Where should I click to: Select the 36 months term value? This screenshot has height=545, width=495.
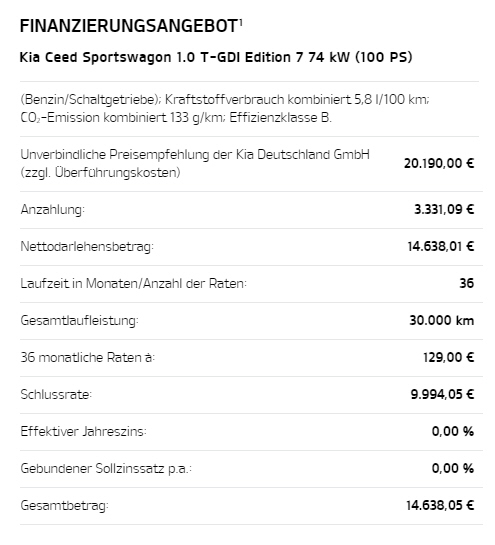pos(466,283)
